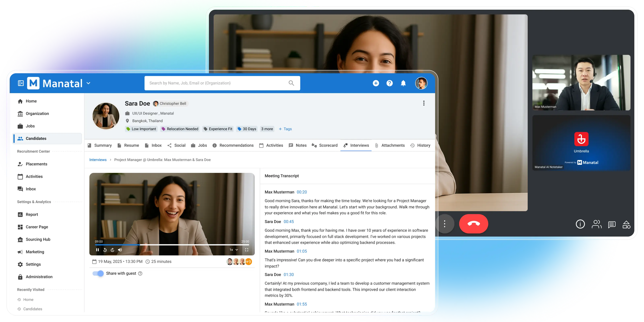
Task: Expand the Manatal logo dropdown chevron
Action: click(x=89, y=83)
